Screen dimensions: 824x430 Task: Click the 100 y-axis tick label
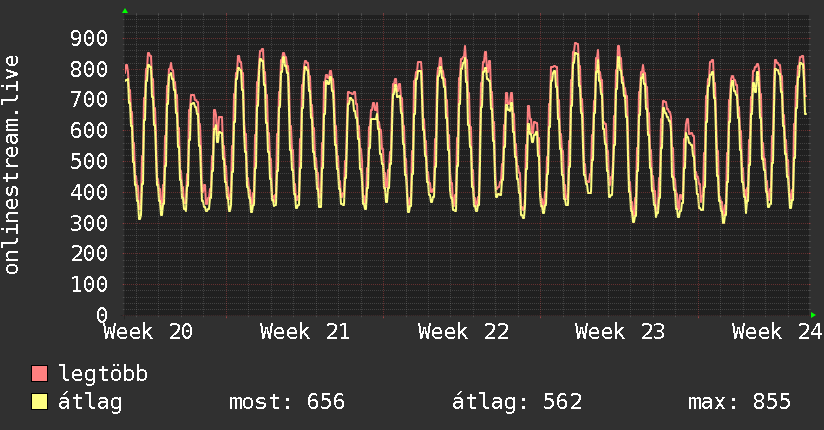89,284
